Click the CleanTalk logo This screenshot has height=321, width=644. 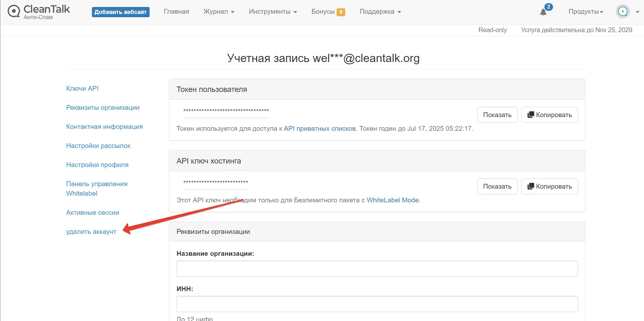(x=38, y=12)
